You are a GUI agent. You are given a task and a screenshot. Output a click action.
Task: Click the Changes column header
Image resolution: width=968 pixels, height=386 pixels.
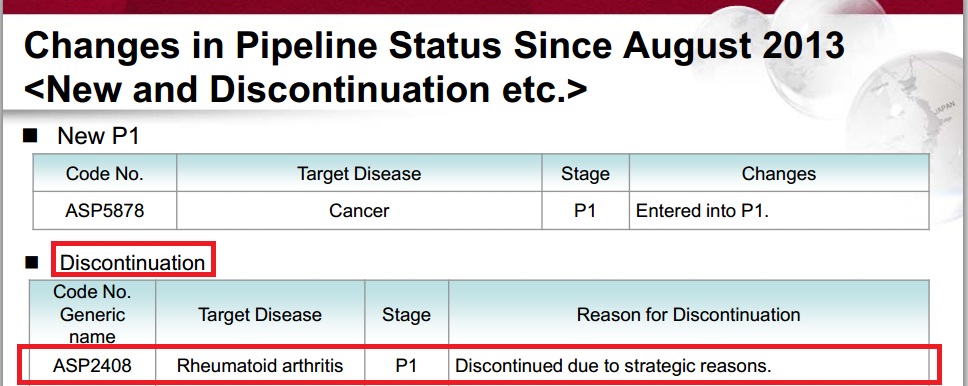(x=779, y=174)
